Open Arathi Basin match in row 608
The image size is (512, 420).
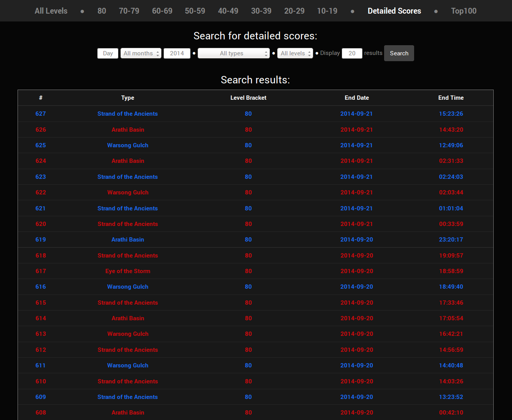tap(128, 413)
